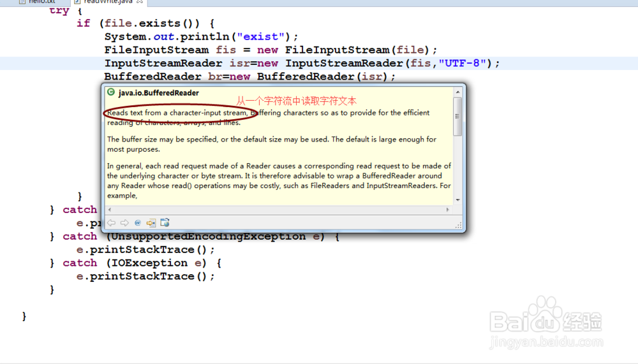
Task: Click on the "UTF-8" string literal
Action: (462, 63)
